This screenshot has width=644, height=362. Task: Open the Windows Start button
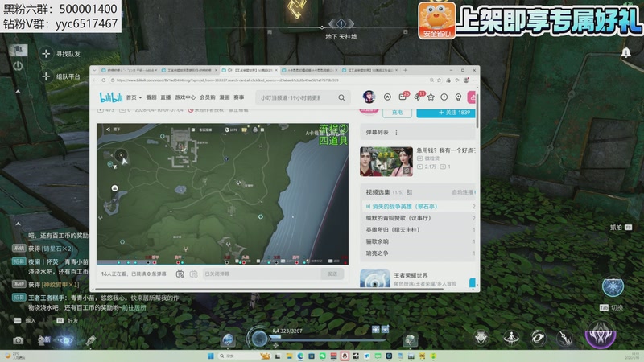pyautogui.click(x=211, y=356)
